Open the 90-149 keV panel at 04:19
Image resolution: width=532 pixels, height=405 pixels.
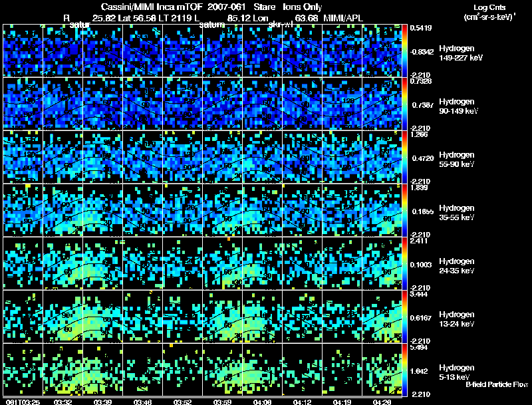click(x=342, y=104)
